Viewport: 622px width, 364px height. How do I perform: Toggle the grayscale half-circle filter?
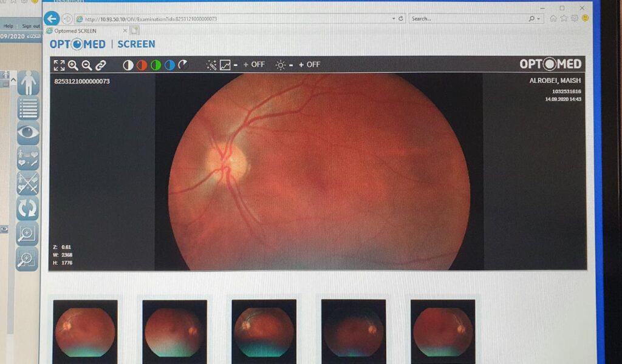pyautogui.click(x=128, y=65)
